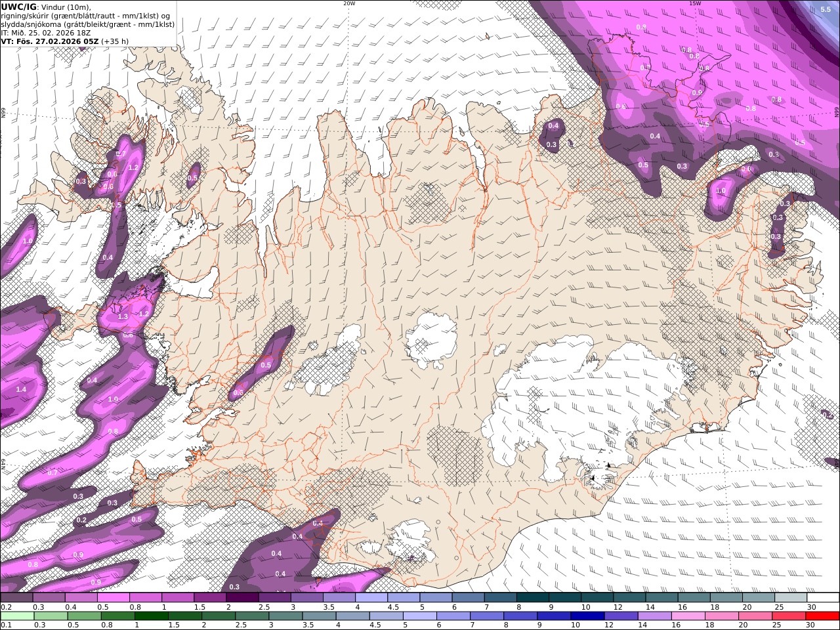Click the bright pink top swatch between 0.5 and 0.8

click(114, 598)
